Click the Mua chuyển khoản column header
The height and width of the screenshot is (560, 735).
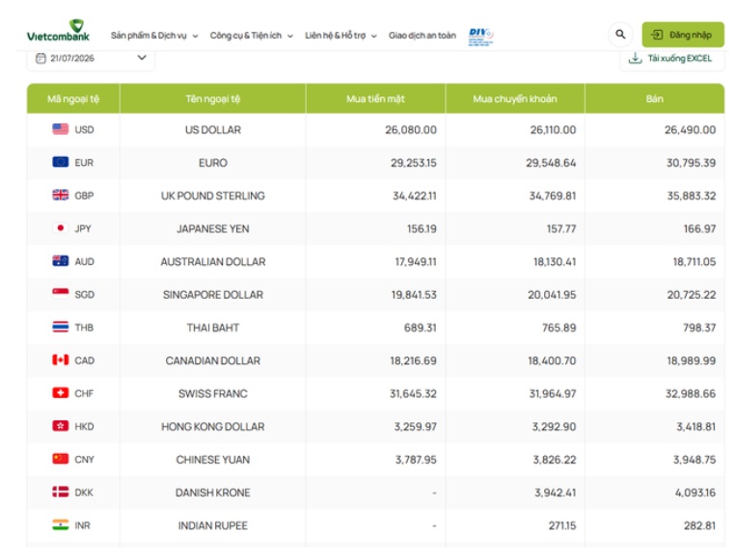[x=515, y=99]
